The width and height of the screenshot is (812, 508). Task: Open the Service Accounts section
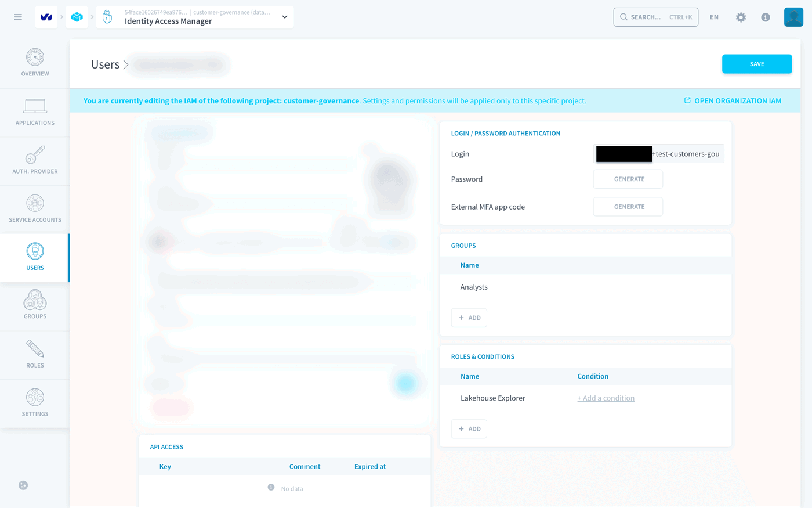click(x=35, y=210)
